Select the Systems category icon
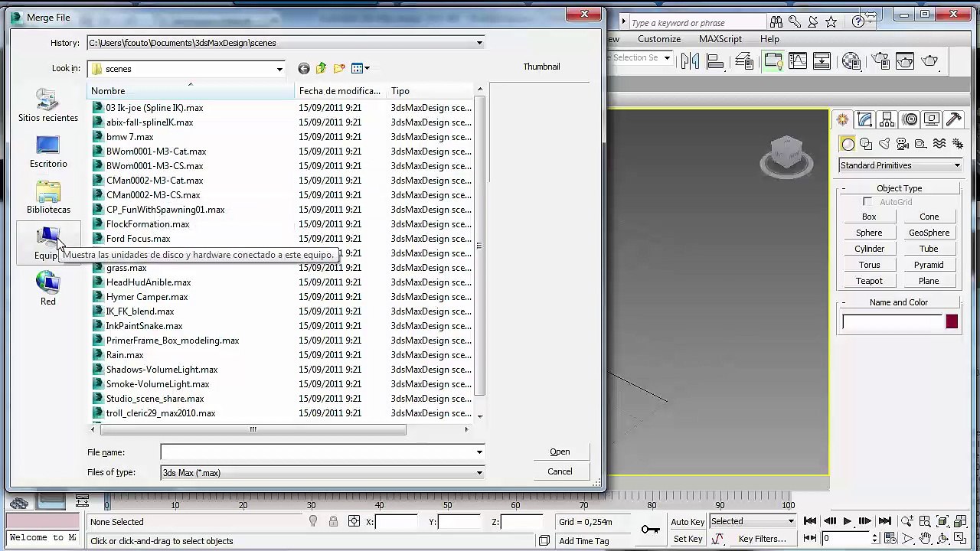Screen dimensions: 980x551 (957, 144)
